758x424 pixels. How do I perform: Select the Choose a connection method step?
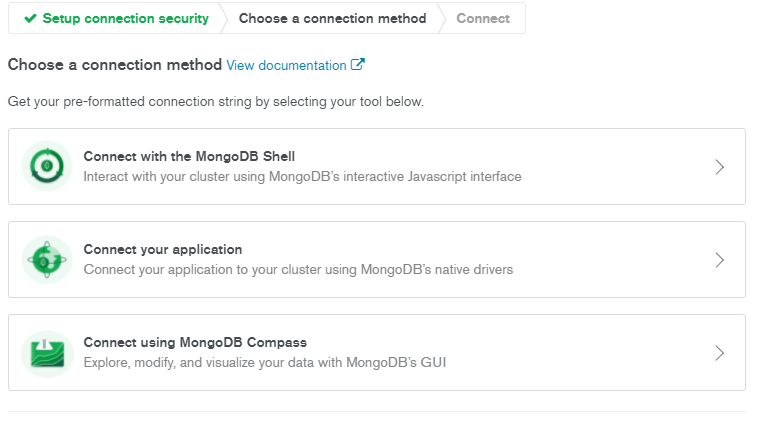(x=333, y=18)
